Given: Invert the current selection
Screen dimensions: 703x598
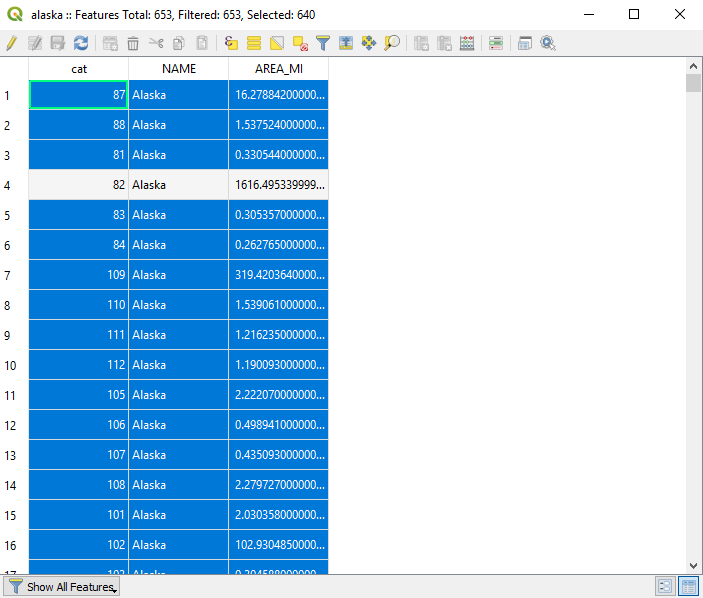Looking at the screenshot, I should tap(277, 43).
